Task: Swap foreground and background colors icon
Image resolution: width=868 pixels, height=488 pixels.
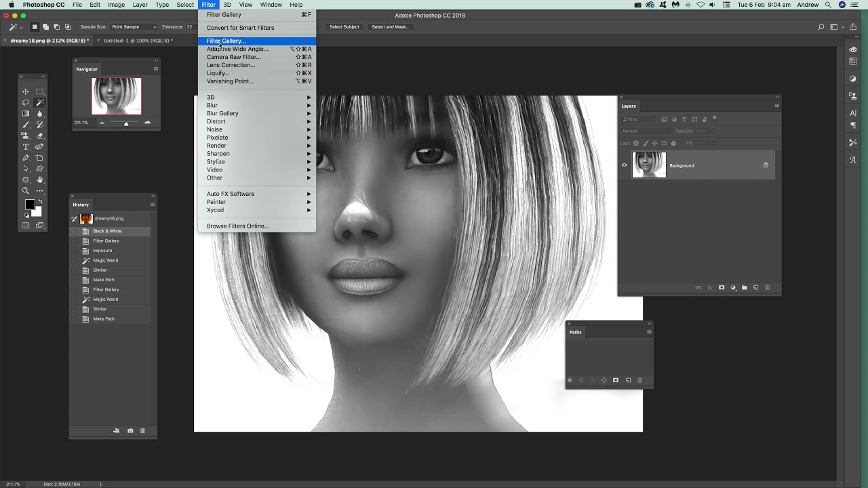Action: [40, 201]
